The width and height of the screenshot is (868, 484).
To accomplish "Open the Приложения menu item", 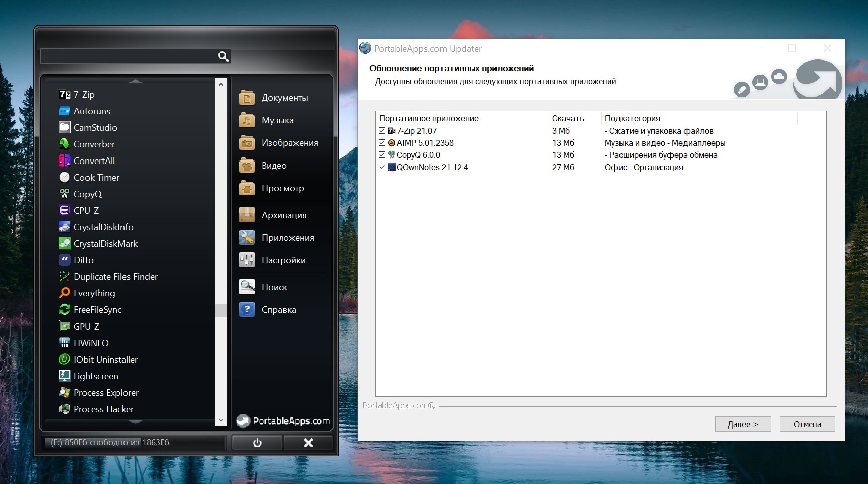I will pyautogui.click(x=287, y=238).
